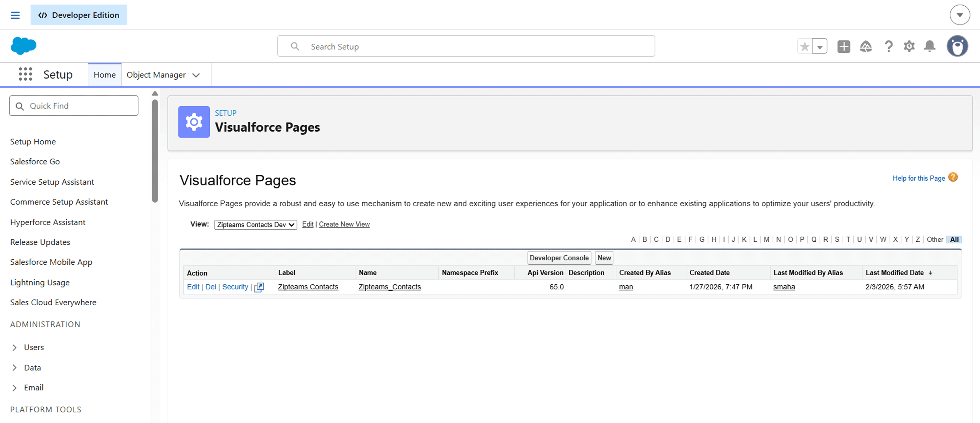Screen dimensions: 980x423
Task: Click the Salesforce cloud logo
Action: 23,46
